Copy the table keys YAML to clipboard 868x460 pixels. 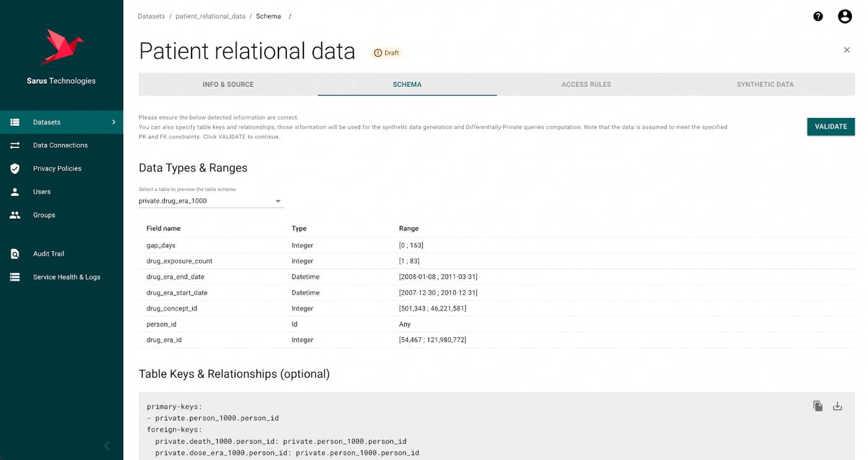pyautogui.click(x=818, y=406)
